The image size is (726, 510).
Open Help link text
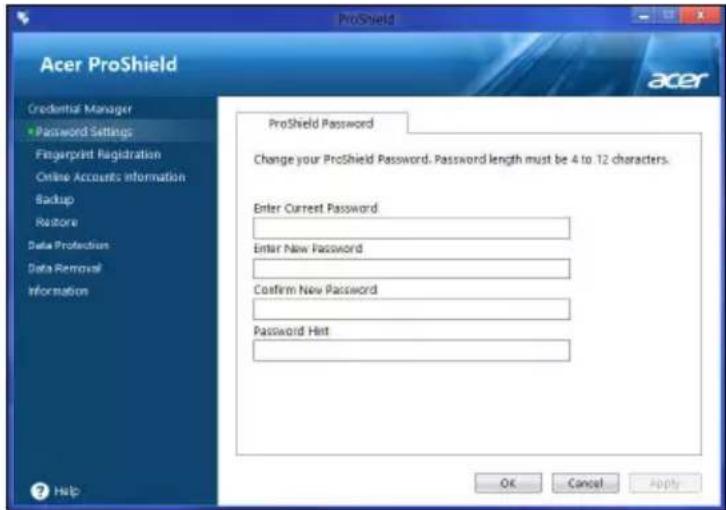click(x=67, y=491)
